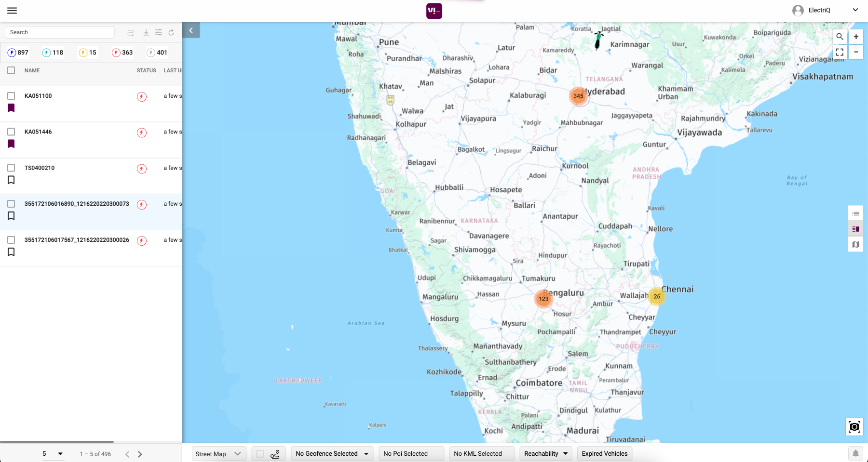Screen dimensions: 868x462
Task: Open the filter settings icon beside search
Action: point(158,32)
